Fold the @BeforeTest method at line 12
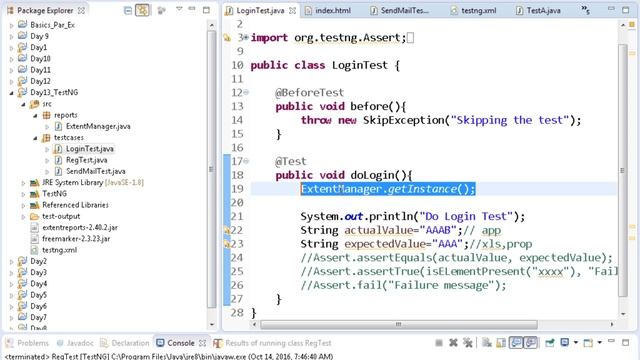 pyautogui.click(x=246, y=93)
